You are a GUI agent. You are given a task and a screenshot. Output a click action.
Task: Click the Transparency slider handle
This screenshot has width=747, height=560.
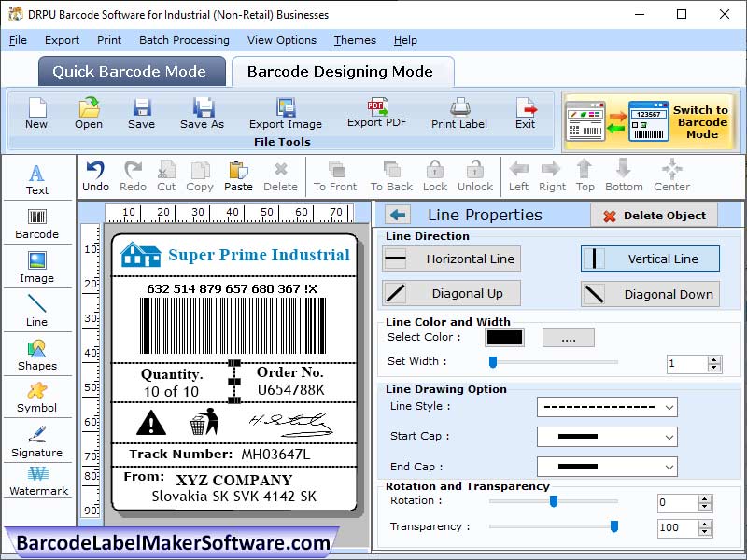pos(614,526)
